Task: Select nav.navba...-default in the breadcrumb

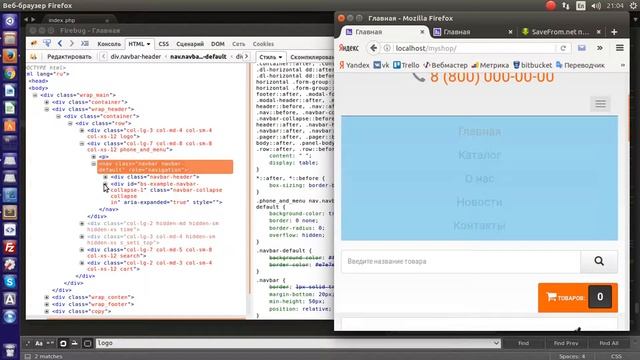Action: coord(198,56)
